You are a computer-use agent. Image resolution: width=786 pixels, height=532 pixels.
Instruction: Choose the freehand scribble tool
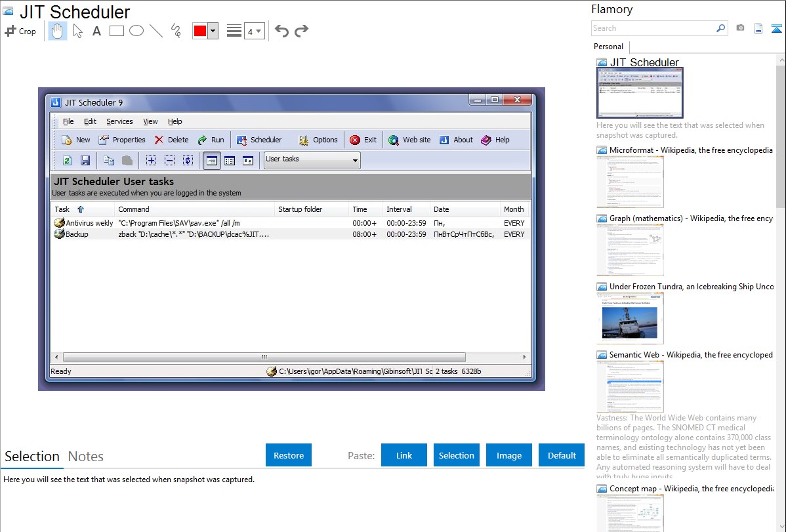[x=176, y=31]
